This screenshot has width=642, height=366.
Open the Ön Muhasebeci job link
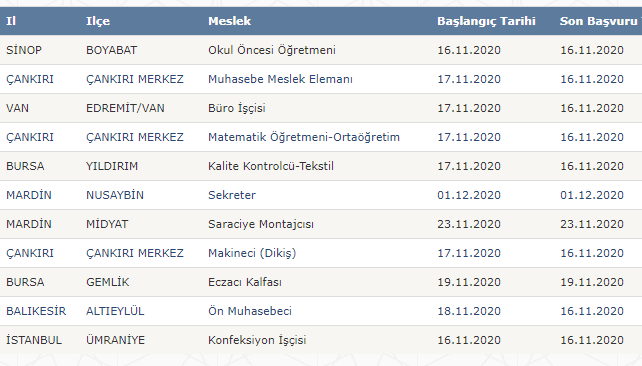point(250,311)
